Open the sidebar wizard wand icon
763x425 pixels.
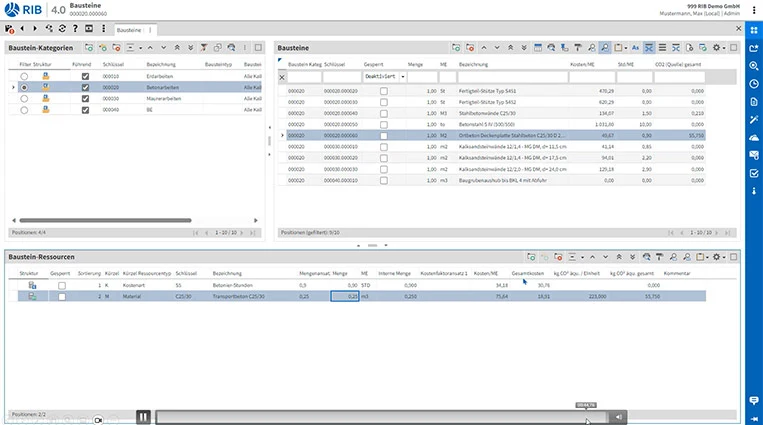[754, 120]
